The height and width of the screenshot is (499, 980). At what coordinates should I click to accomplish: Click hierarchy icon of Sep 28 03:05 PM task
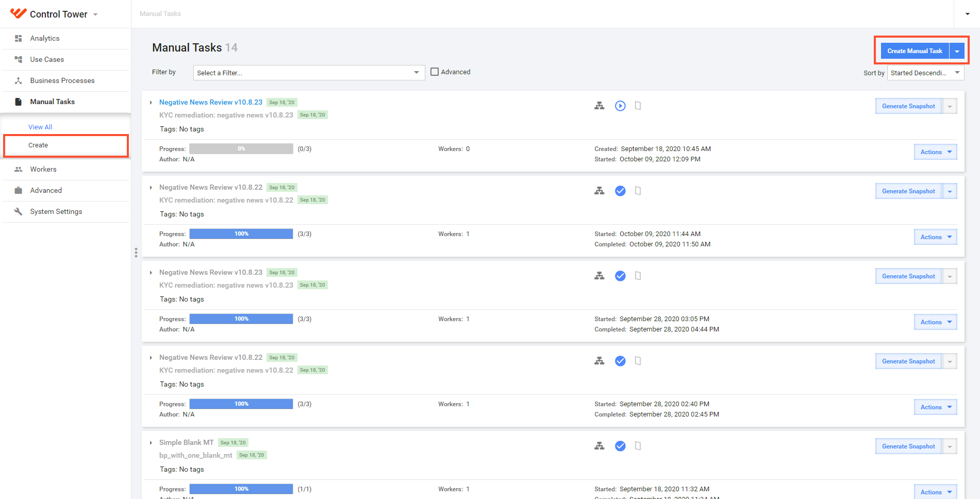coord(599,276)
